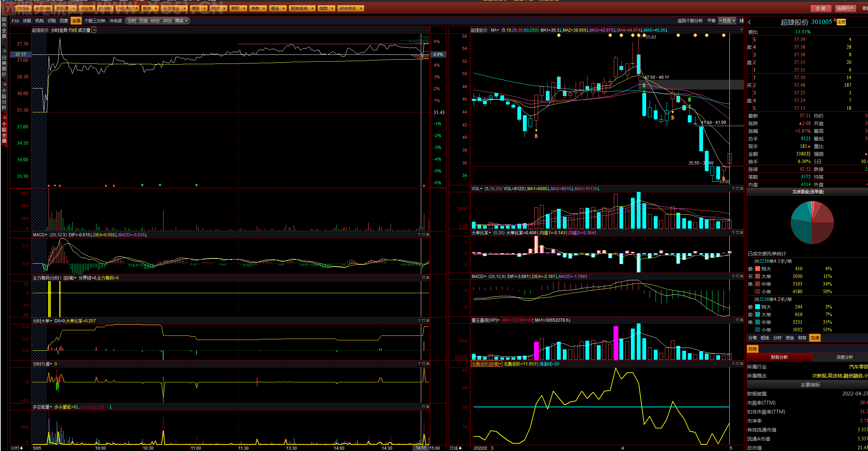Maximize the 分时力道 panel

[x=424, y=364]
